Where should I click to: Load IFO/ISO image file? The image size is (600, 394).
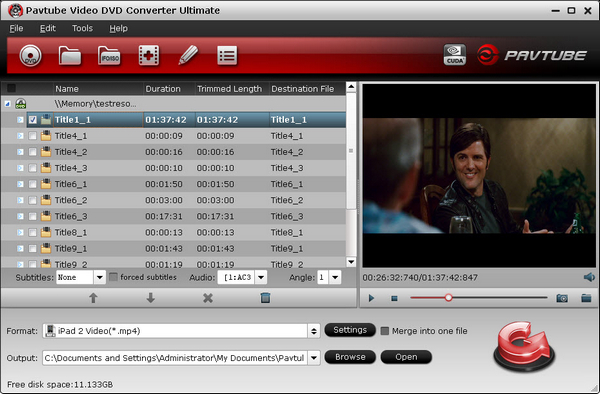pos(109,56)
